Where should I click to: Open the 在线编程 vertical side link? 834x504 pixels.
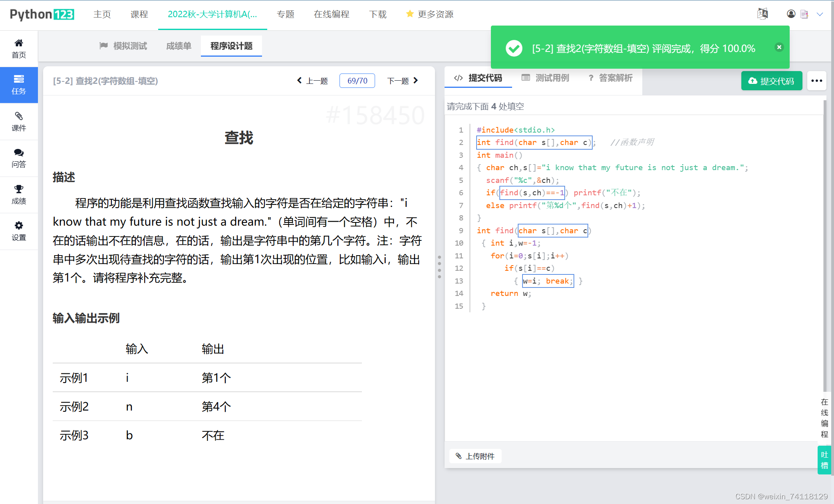pos(824,418)
